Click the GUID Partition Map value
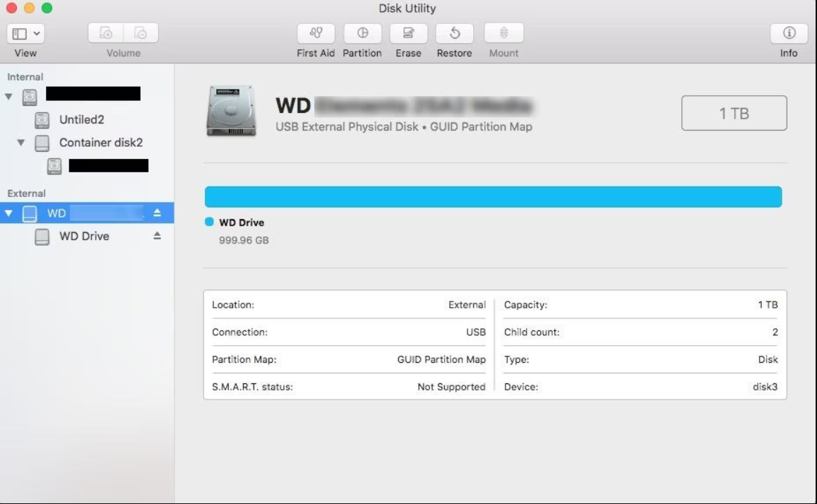The image size is (817, 504). coord(441,360)
